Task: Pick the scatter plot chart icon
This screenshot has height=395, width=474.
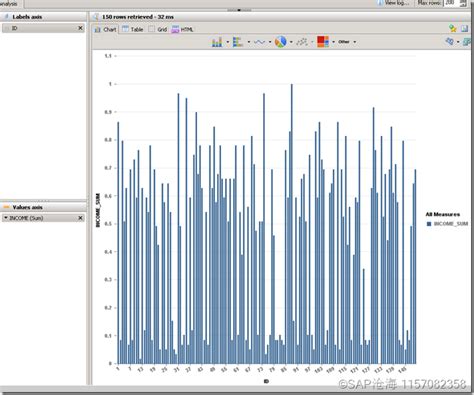Action: 302,42
